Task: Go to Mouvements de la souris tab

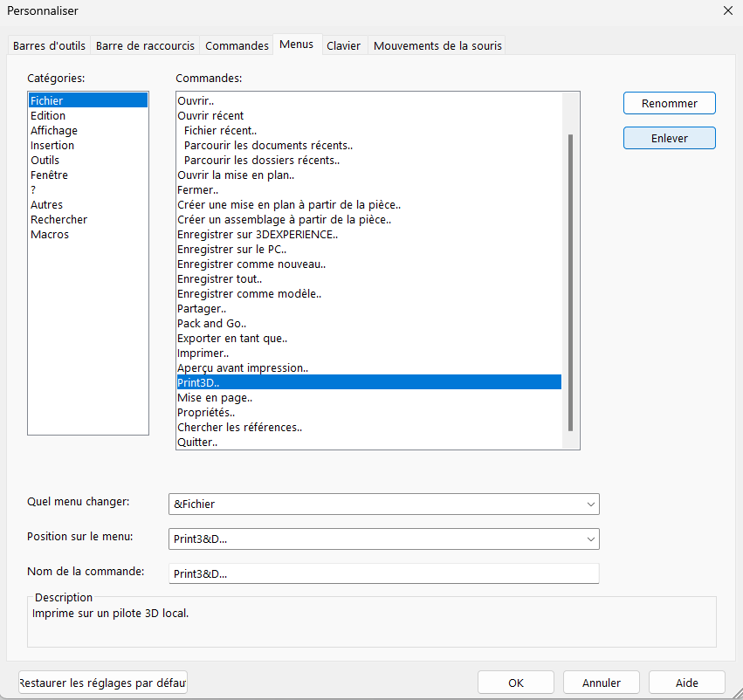Action: coord(437,45)
